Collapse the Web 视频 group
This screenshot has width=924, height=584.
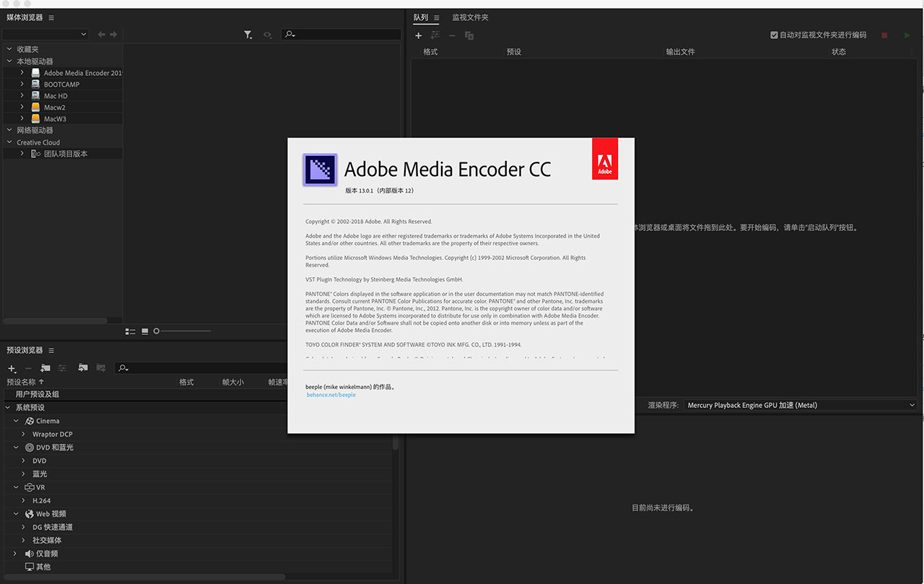(x=16, y=514)
